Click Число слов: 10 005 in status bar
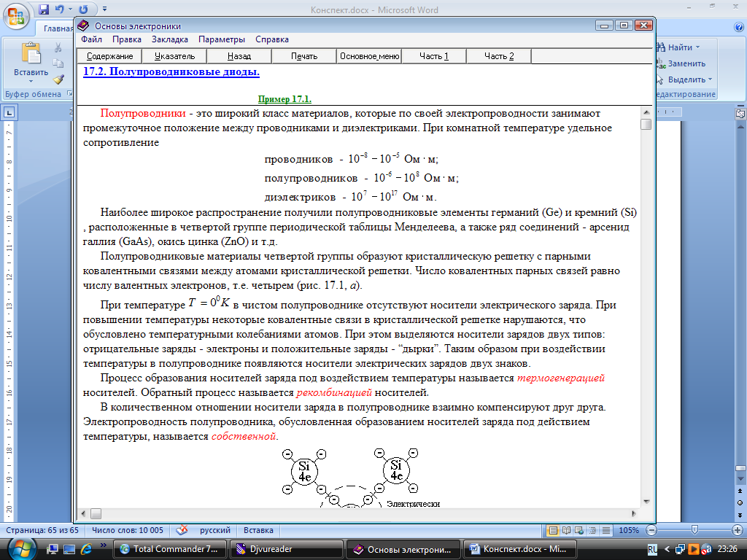Screen dimensions: 747x560 (127, 530)
